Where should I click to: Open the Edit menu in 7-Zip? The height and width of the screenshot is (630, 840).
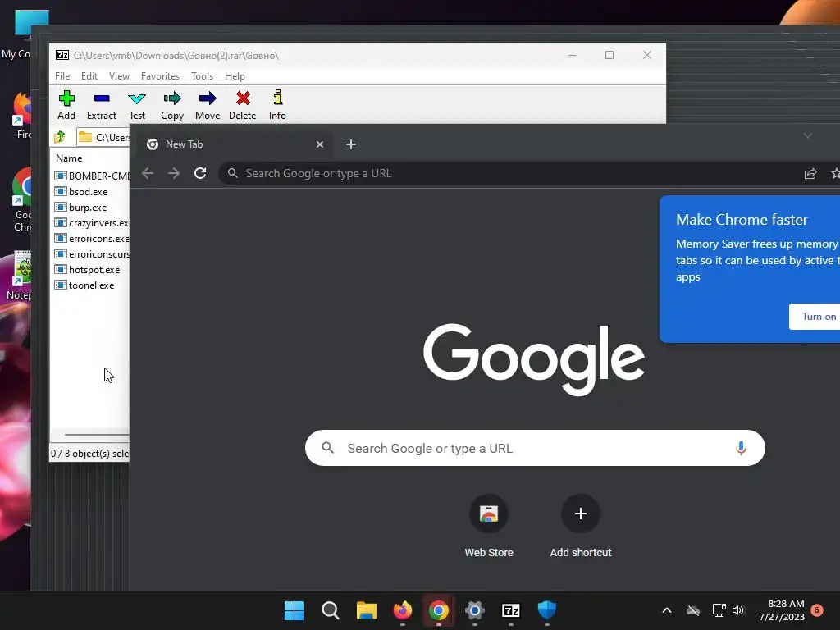click(89, 76)
